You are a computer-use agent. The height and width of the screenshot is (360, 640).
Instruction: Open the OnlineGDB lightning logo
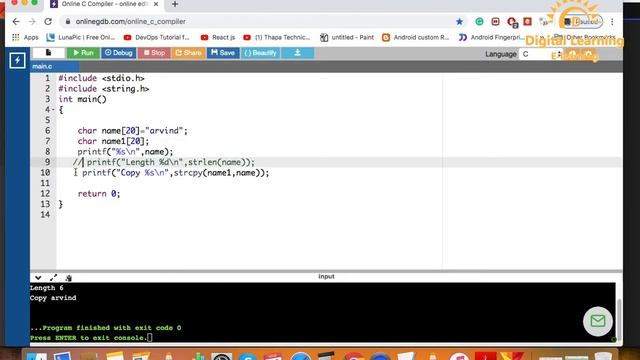(x=18, y=60)
